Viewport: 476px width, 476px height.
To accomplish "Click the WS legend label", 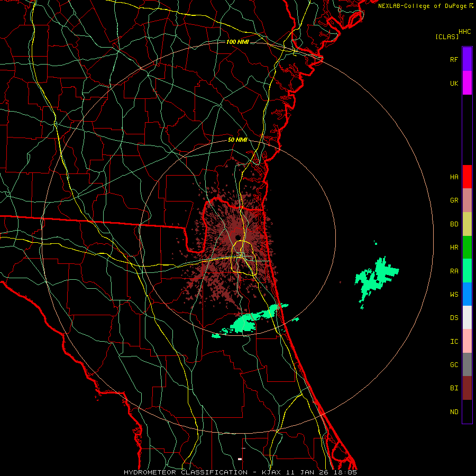I will pos(454,295).
